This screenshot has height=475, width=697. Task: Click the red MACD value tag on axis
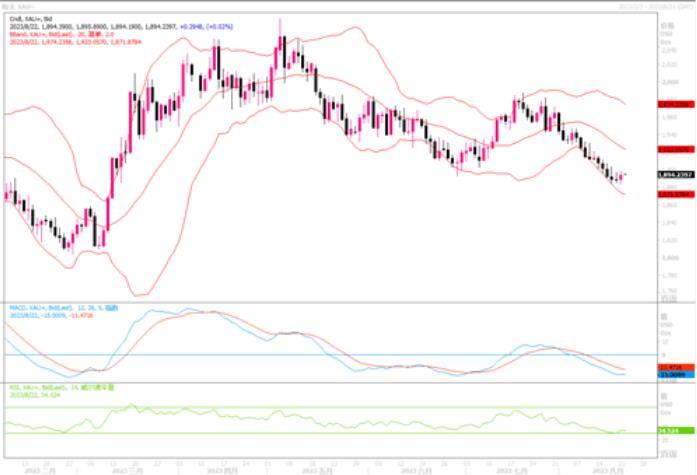[670, 367]
